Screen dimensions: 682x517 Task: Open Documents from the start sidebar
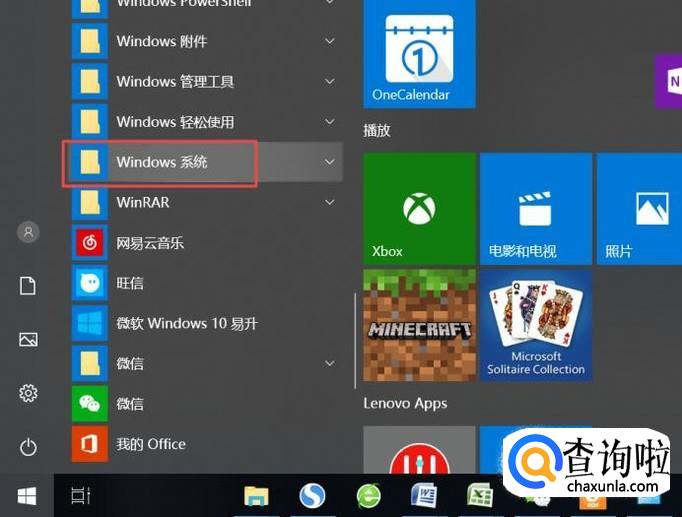[28, 286]
